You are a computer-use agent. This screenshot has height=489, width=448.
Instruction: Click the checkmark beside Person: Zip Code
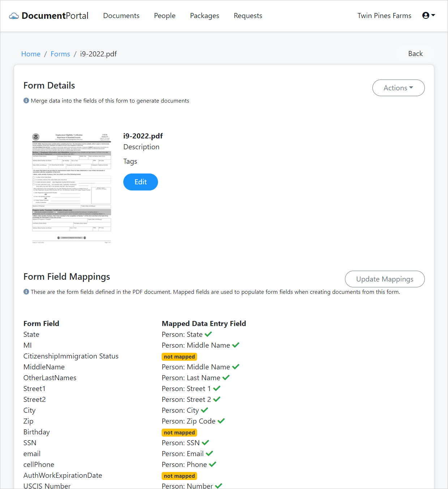221,421
